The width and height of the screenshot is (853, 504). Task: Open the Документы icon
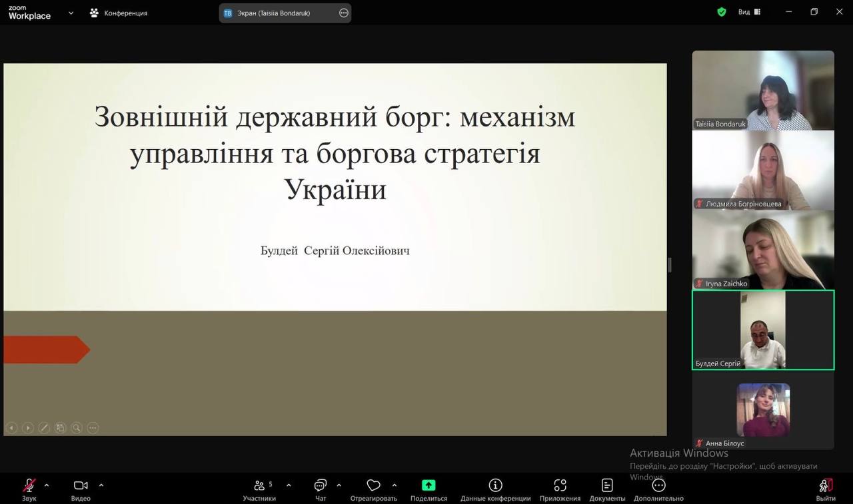607,486
